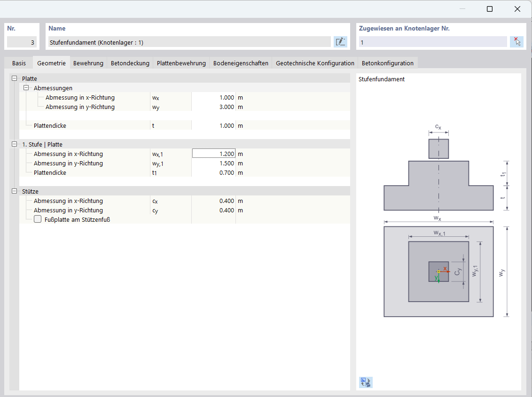
Task: Select Platte Abmessung in y-Richtung row label
Action: coord(80,107)
